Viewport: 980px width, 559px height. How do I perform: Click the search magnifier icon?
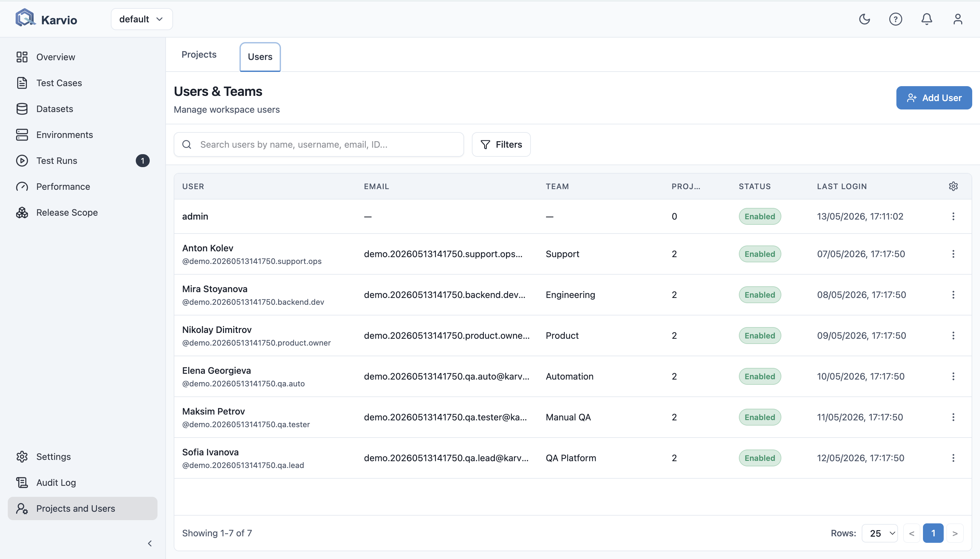point(187,144)
